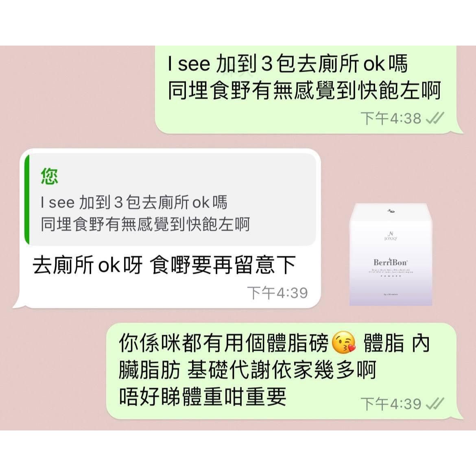Tap the top green message about 3包
The image size is (476, 476).
(307, 90)
